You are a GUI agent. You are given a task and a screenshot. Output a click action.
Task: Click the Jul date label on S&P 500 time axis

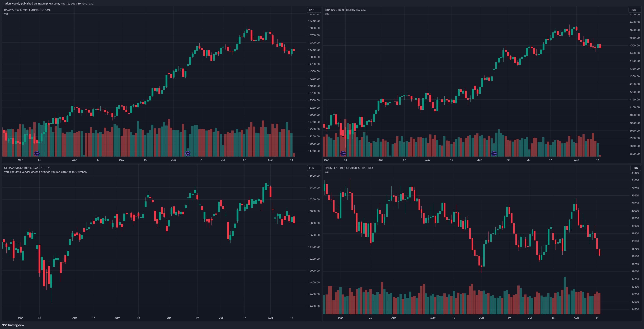(x=529, y=160)
